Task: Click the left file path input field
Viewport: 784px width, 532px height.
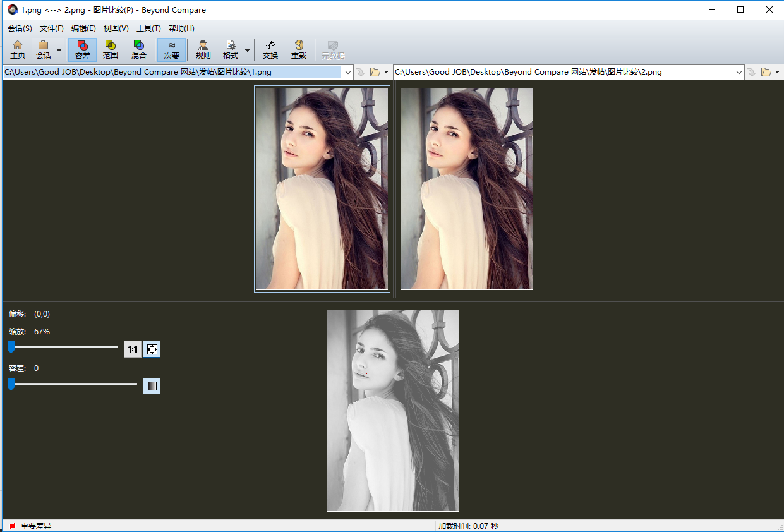Action: [172, 72]
